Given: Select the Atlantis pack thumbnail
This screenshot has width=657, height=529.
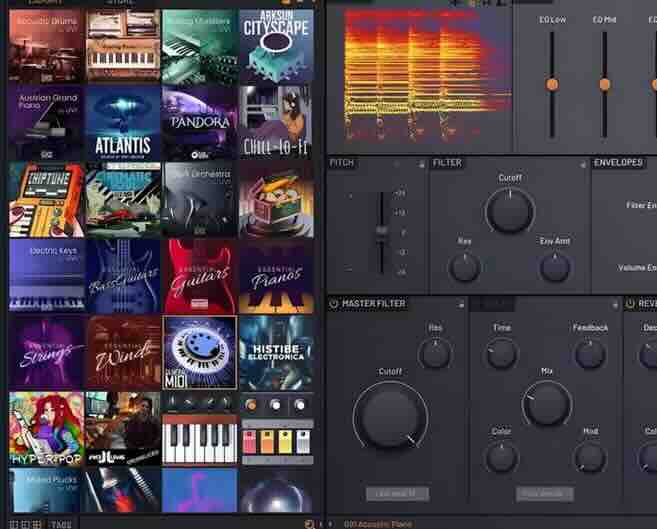Looking at the screenshot, I should tap(123, 122).
